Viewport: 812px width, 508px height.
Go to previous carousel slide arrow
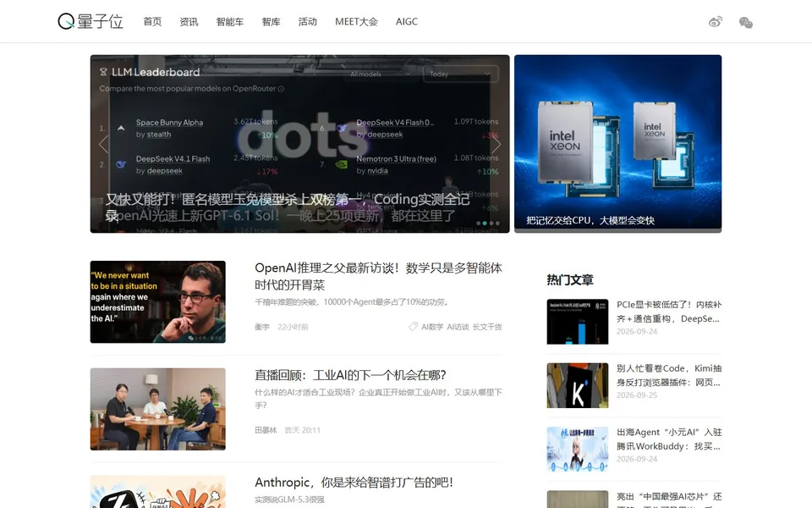103,144
